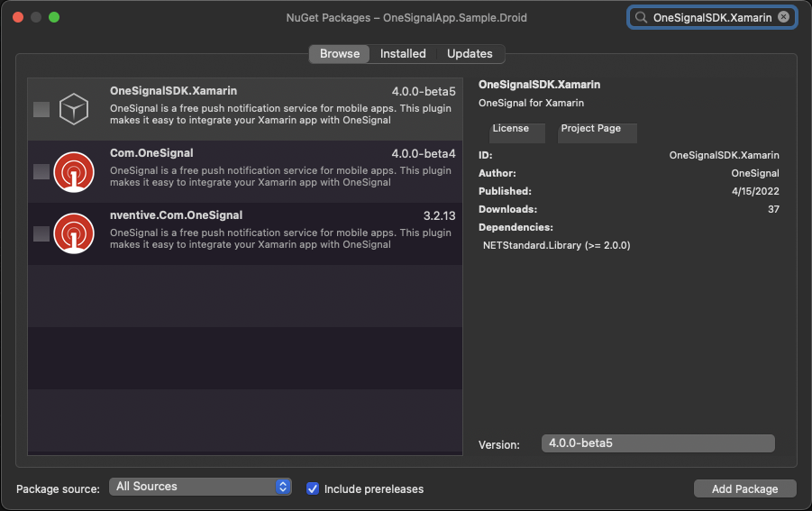
Task: Click the published date 4/15/2022
Action: (755, 191)
